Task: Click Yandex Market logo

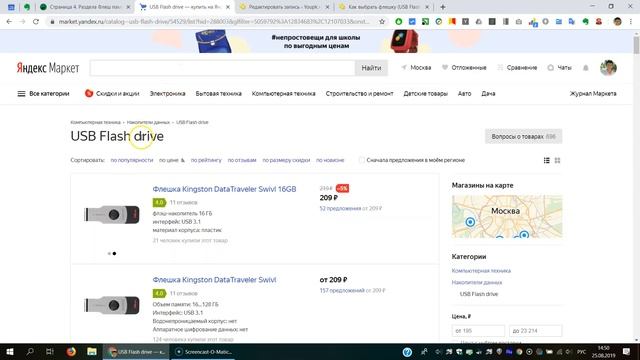Action: coord(48,68)
